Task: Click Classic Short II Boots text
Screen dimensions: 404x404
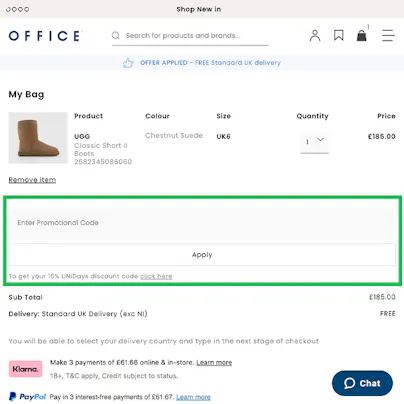Action: tap(101, 150)
